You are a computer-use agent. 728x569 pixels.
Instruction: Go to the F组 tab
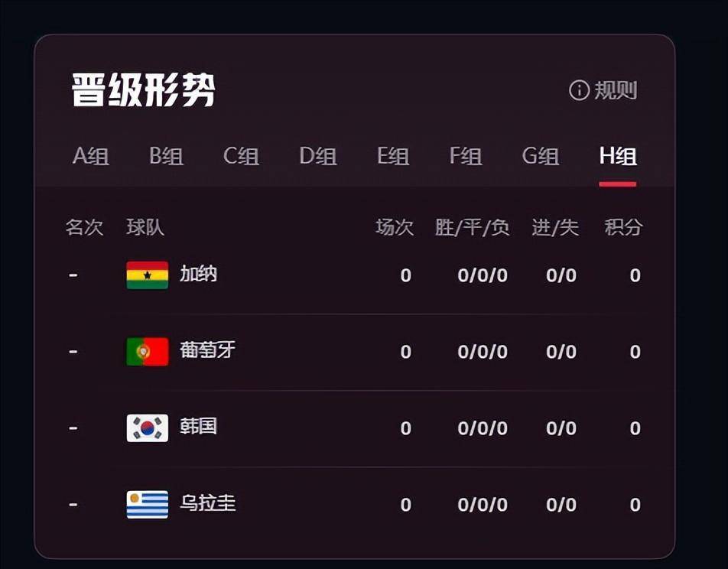(466, 156)
